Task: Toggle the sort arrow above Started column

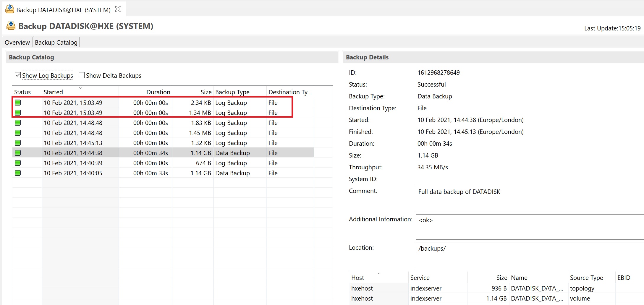Action: pyautogui.click(x=80, y=88)
